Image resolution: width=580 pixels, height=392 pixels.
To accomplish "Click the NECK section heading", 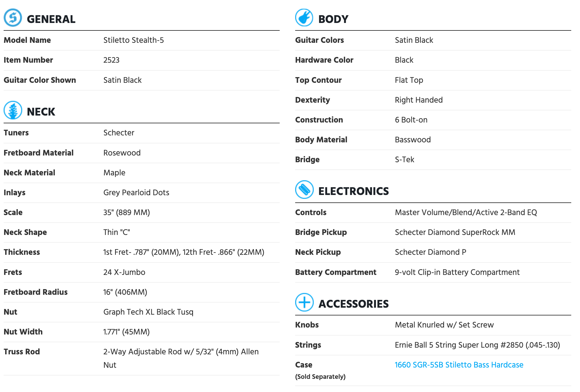I will click(41, 112).
